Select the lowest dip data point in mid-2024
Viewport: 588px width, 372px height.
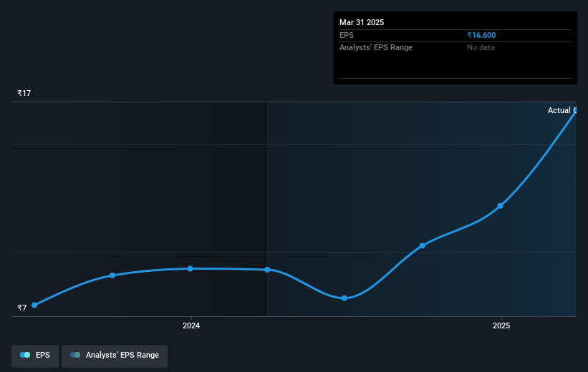[344, 298]
